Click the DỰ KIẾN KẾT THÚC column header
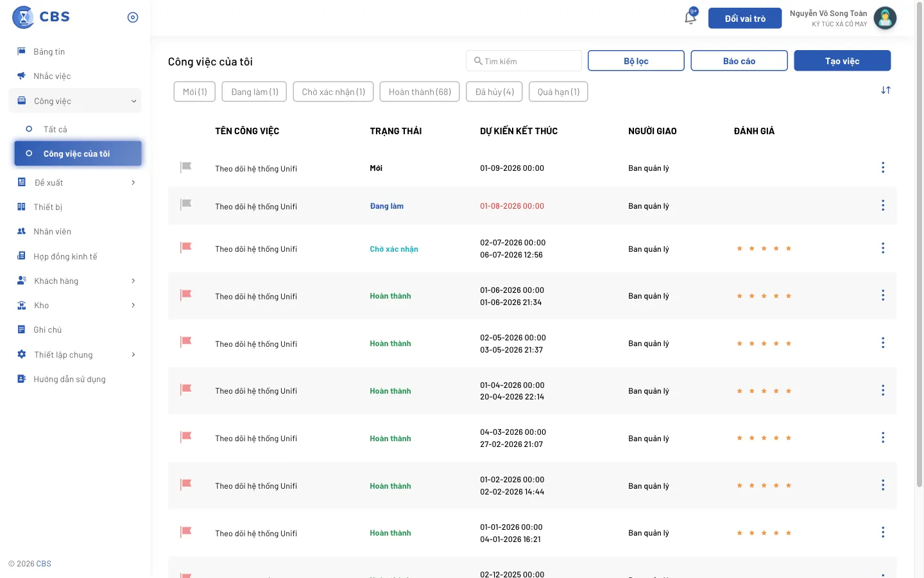The image size is (924, 578). pos(518,131)
